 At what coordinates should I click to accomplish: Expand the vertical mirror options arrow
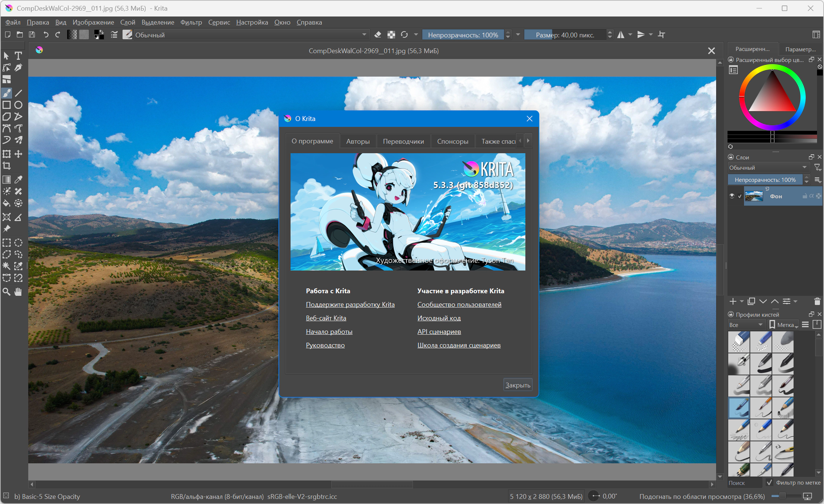point(651,34)
